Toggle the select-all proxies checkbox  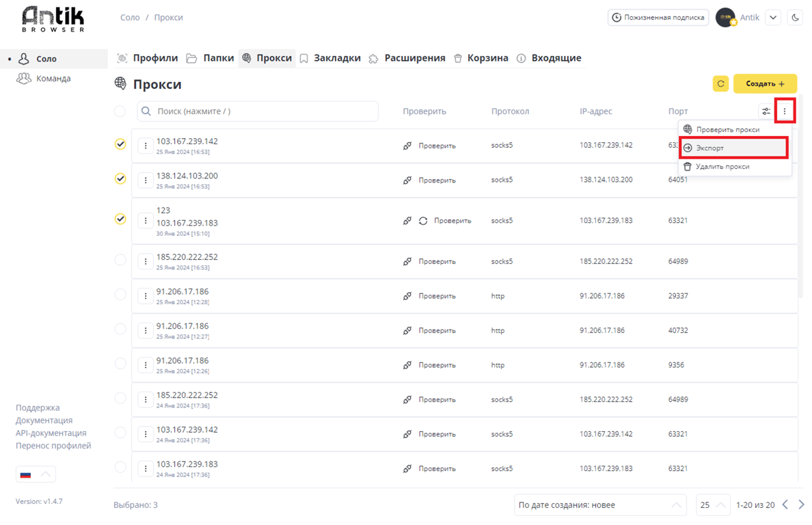(x=120, y=111)
